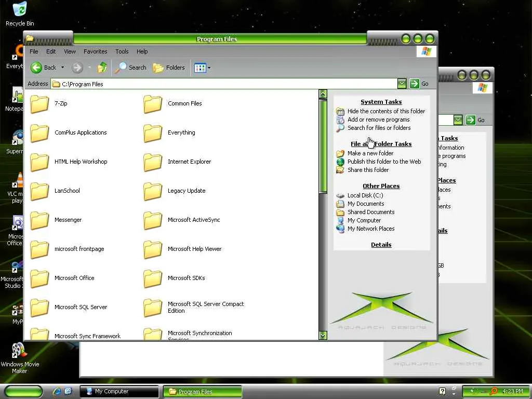This screenshot has height=399, width=532.
Task: Select the Common Files folder icon
Action: (153, 104)
